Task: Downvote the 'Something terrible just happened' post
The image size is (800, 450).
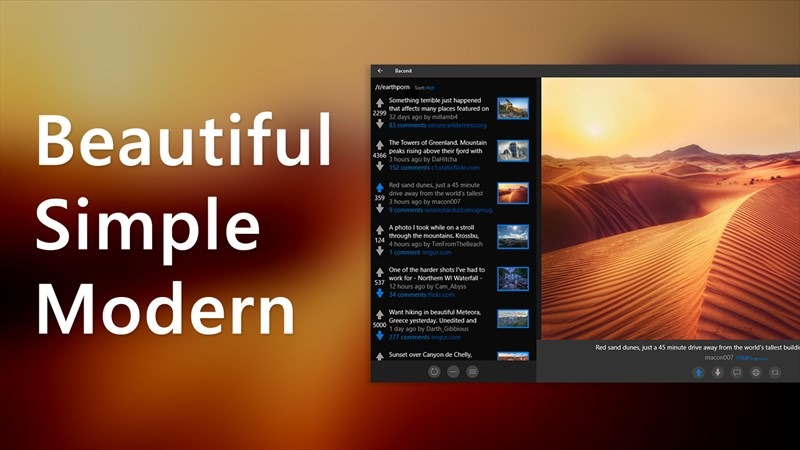Action: coord(380,123)
